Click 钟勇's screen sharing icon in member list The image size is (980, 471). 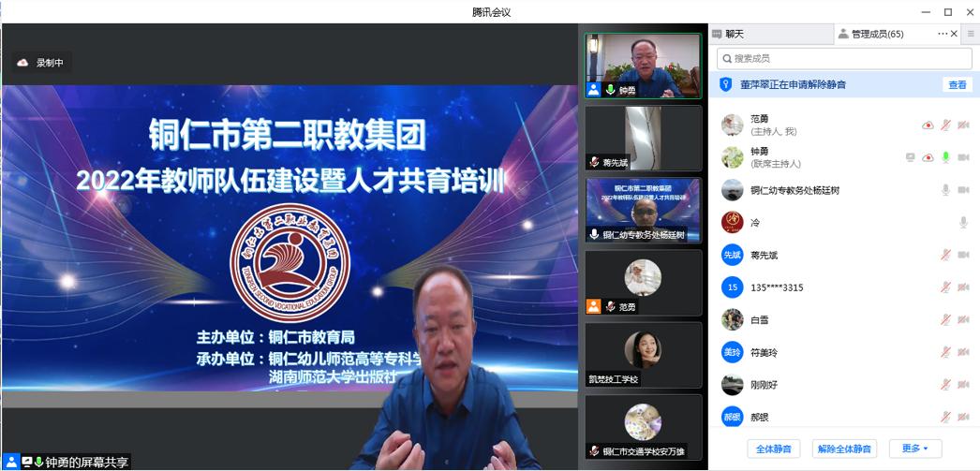point(910,157)
